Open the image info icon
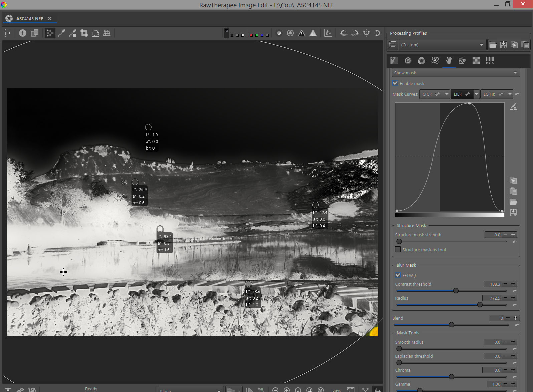The image size is (533, 392). point(22,33)
